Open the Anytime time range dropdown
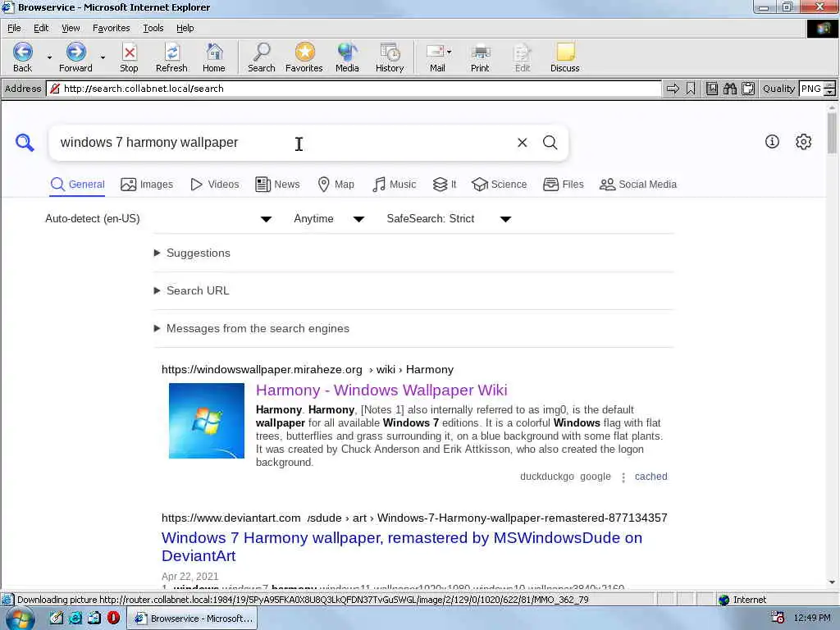Viewport: 840px width, 630px height. (x=329, y=218)
